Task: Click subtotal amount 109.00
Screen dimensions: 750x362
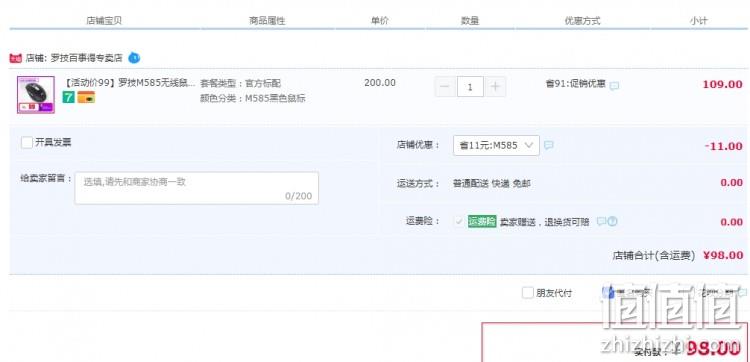Action: pos(722,85)
